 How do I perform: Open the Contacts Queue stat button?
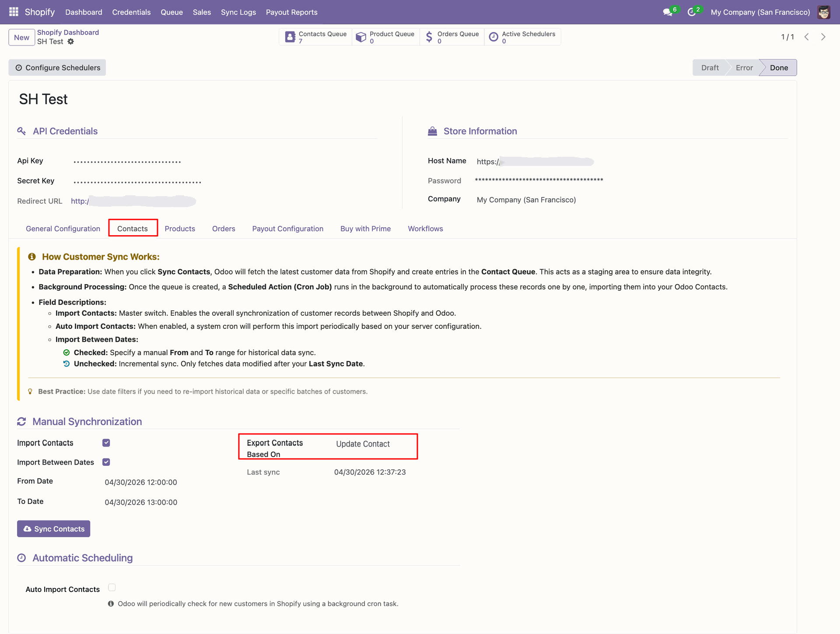pyautogui.click(x=315, y=37)
